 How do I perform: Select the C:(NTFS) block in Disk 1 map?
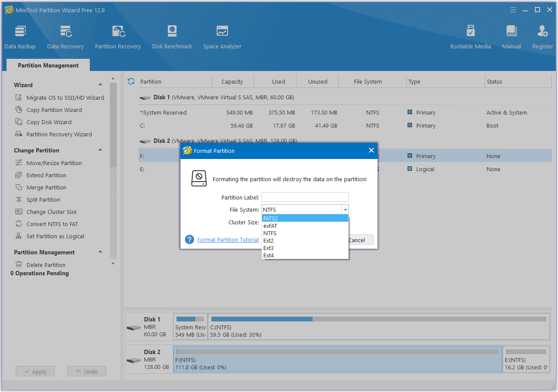(379, 327)
